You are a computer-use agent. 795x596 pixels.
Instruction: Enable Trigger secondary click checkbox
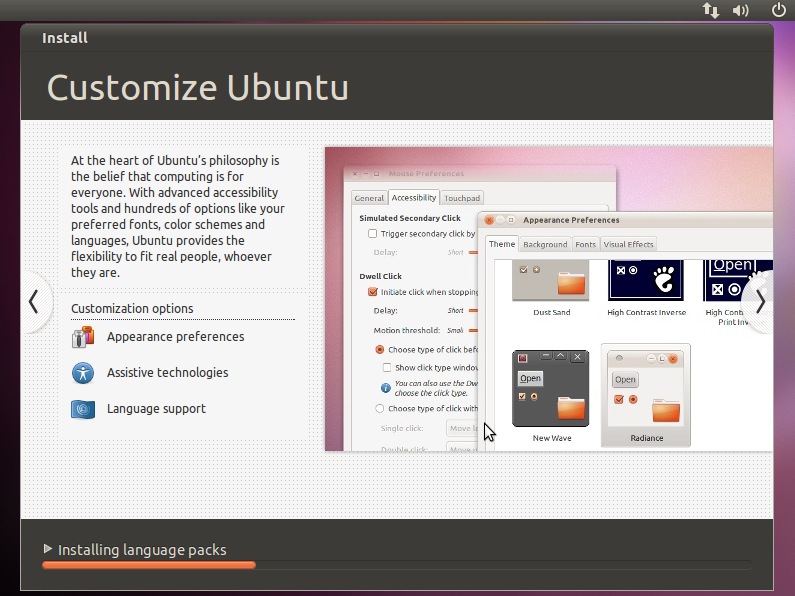(373, 234)
